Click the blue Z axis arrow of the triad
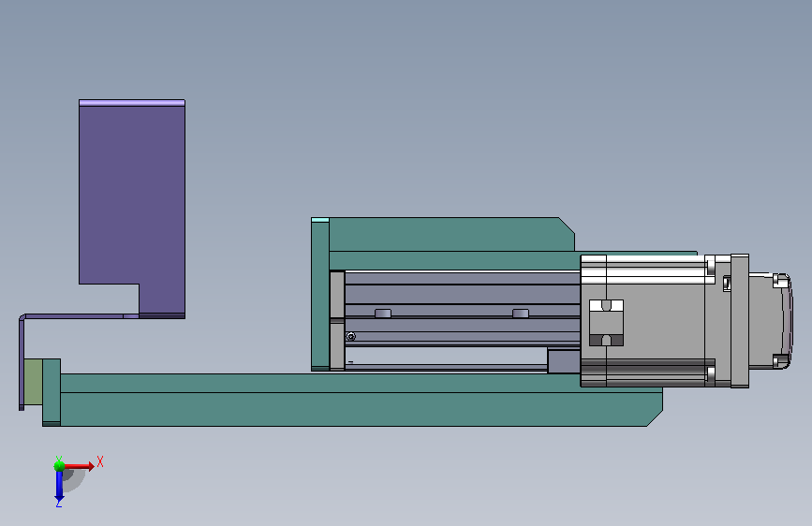Screen dimensions: 812x526 point(59,487)
